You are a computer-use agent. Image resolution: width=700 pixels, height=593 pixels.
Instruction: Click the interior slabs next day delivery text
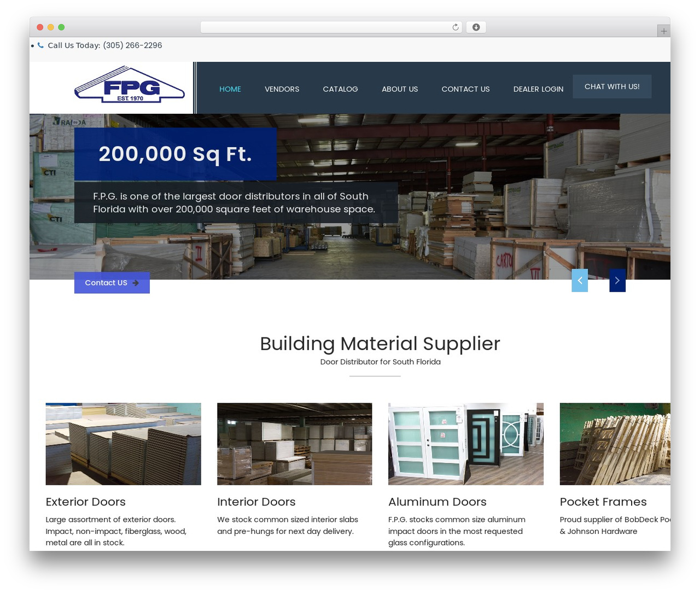(288, 525)
